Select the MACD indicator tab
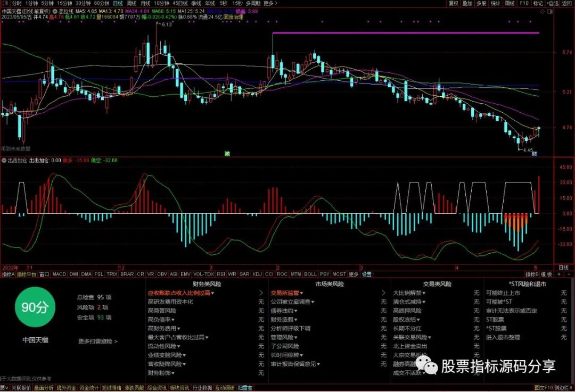 (x=59, y=274)
